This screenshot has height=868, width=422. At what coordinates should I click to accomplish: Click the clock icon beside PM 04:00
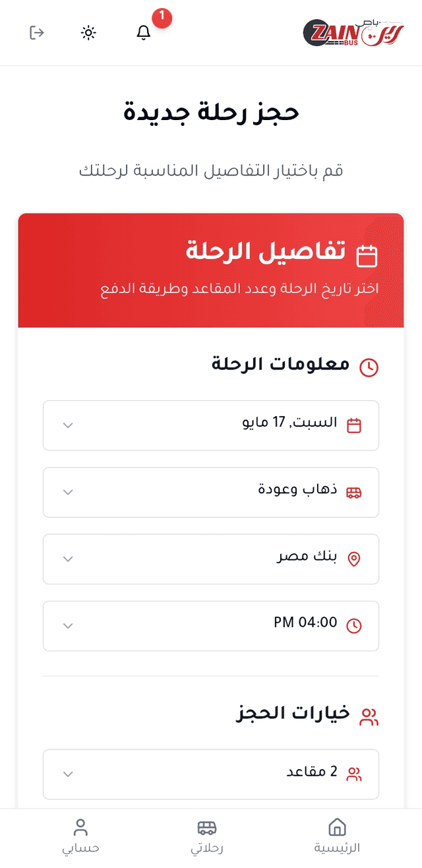(x=354, y=625)
